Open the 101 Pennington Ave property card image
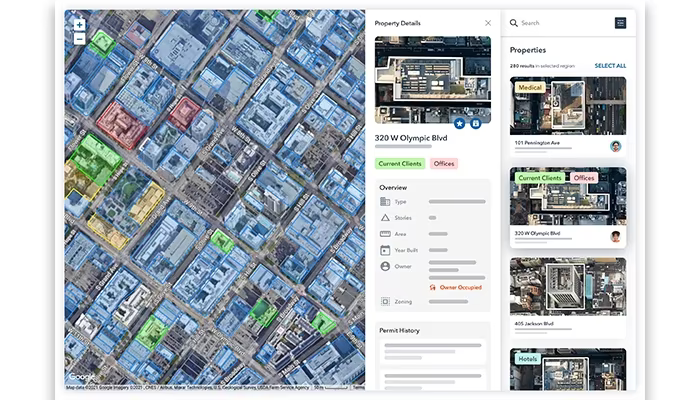Viewport: 700px width, 400px height. point(568,106)
